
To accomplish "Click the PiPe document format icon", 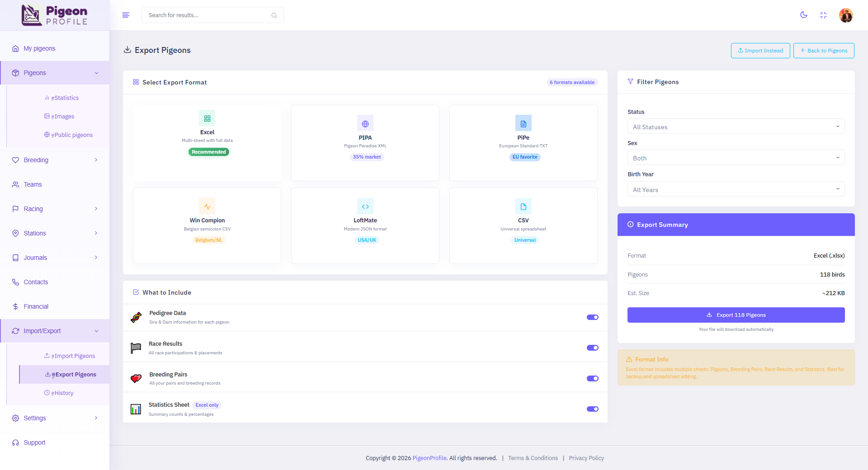I will coord(523,123).
